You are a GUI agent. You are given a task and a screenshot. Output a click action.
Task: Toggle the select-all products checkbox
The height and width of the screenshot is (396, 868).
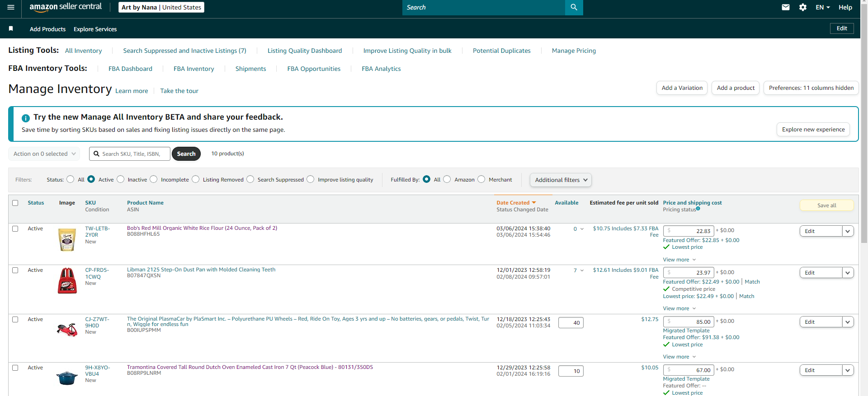[x=15, y=203]
